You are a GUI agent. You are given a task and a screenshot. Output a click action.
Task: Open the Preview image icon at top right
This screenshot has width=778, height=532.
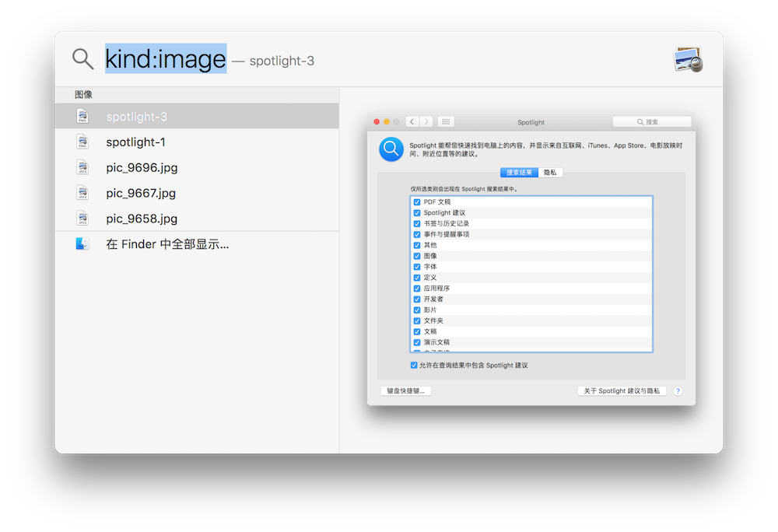(689, 58)
